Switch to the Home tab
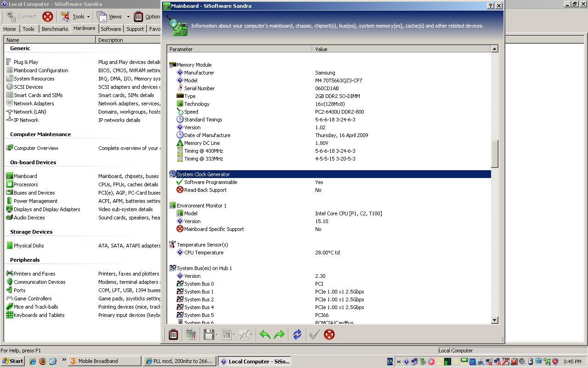The image size is (588, 368). (10, 29)
